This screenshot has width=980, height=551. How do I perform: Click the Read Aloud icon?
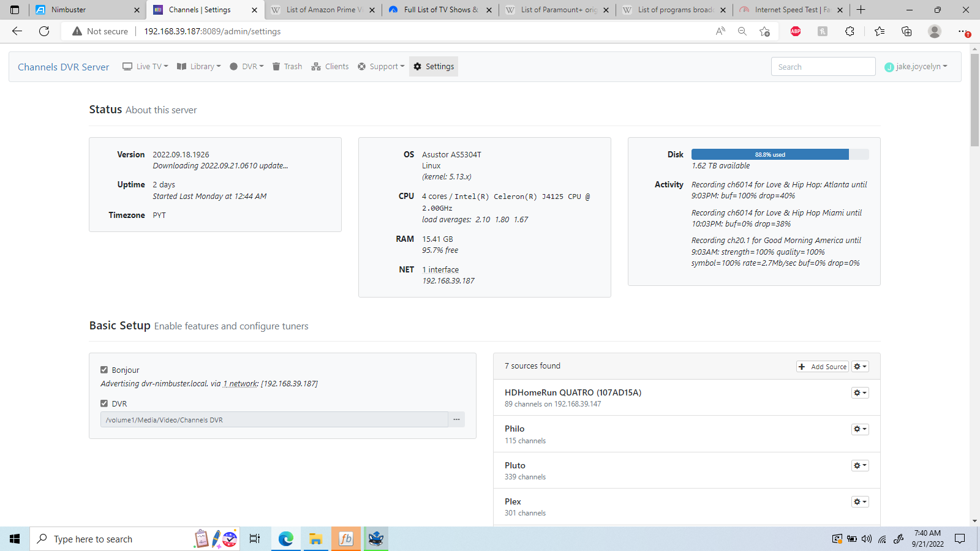coord(720,31)
